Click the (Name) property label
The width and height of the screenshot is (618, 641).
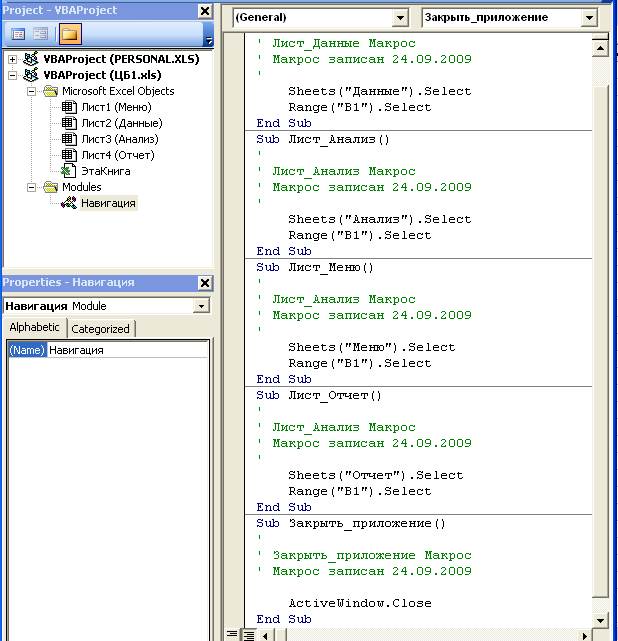(27, 350)
